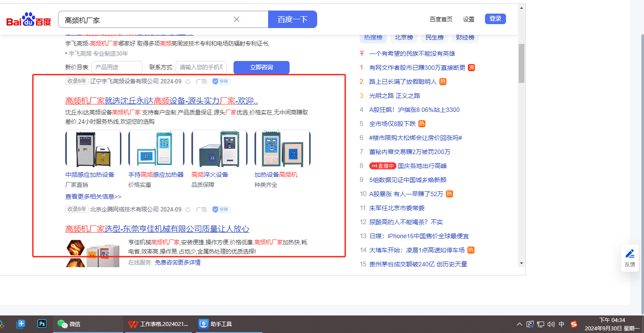This screenshot has width=644, height=333.
Task: Click the 百度一下 search button
Action: 293,19
